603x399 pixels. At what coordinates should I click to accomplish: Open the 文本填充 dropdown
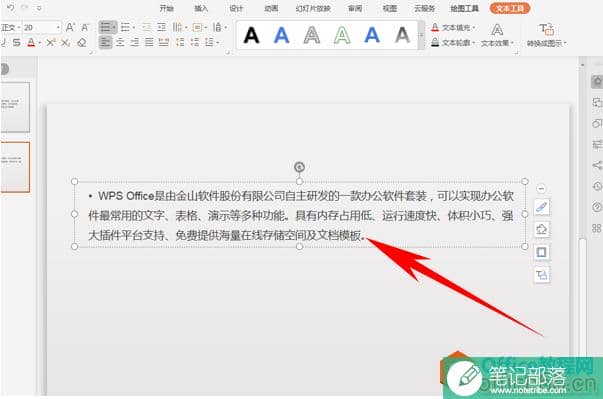click(x=453, y=27)
